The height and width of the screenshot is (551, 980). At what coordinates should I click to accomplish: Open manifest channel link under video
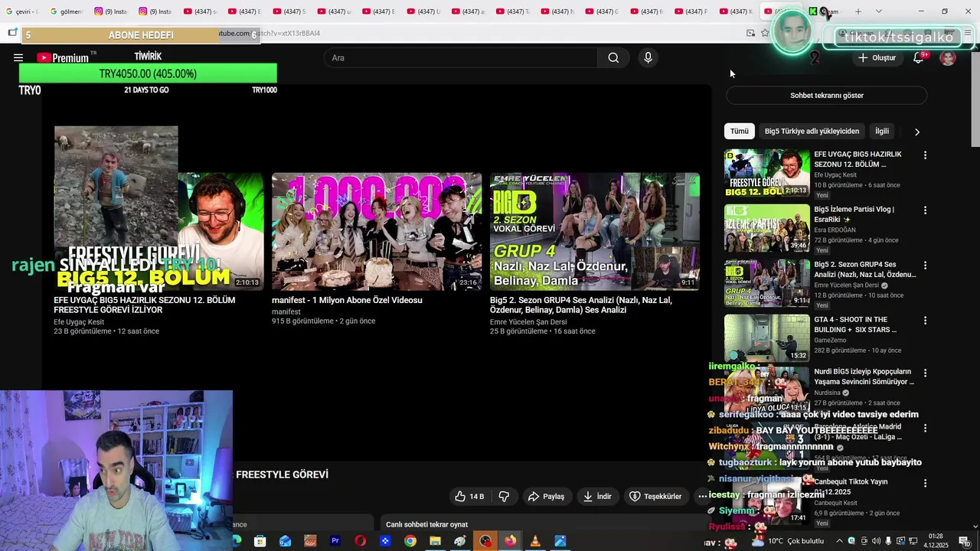pyautogui.click(x=286, y=311)
